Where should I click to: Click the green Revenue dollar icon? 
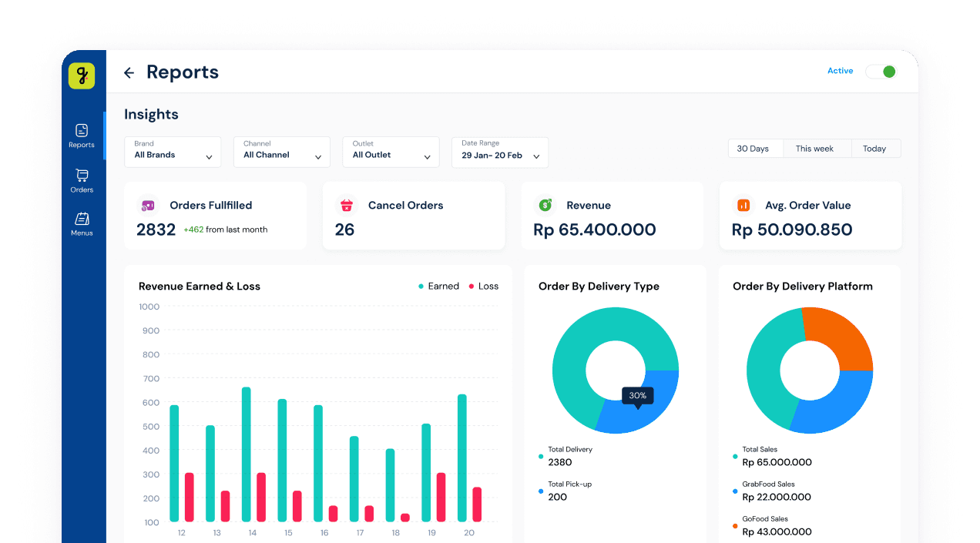(544, 205)
